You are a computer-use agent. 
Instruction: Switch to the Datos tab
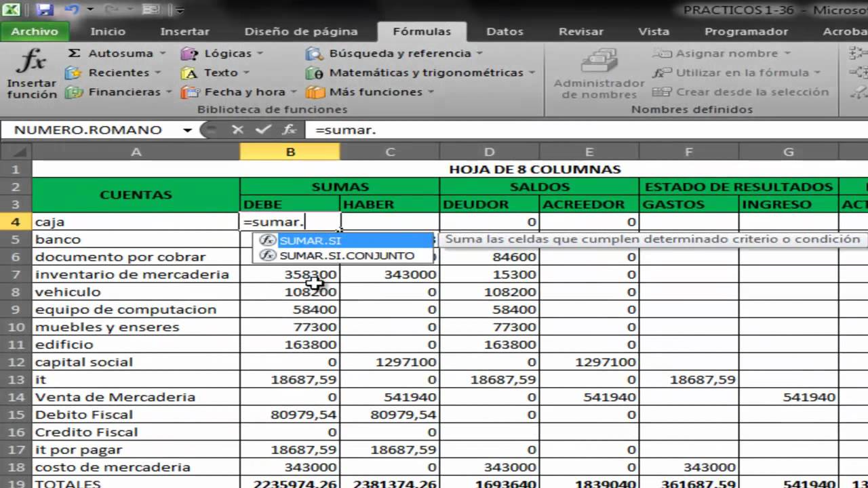tap(505, 31)
